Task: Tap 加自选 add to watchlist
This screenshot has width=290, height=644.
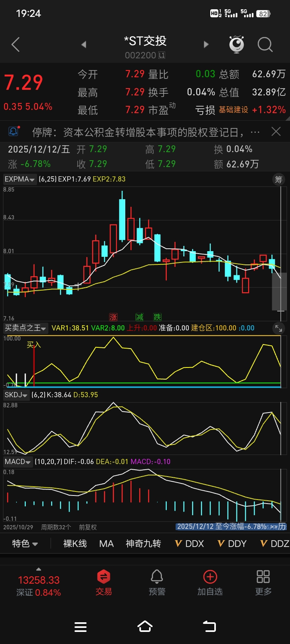Action: (x=210, y=582)
